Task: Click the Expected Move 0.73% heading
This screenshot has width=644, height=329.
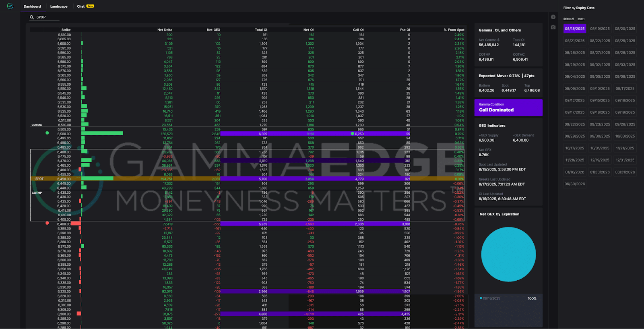Action: point(506,76)
